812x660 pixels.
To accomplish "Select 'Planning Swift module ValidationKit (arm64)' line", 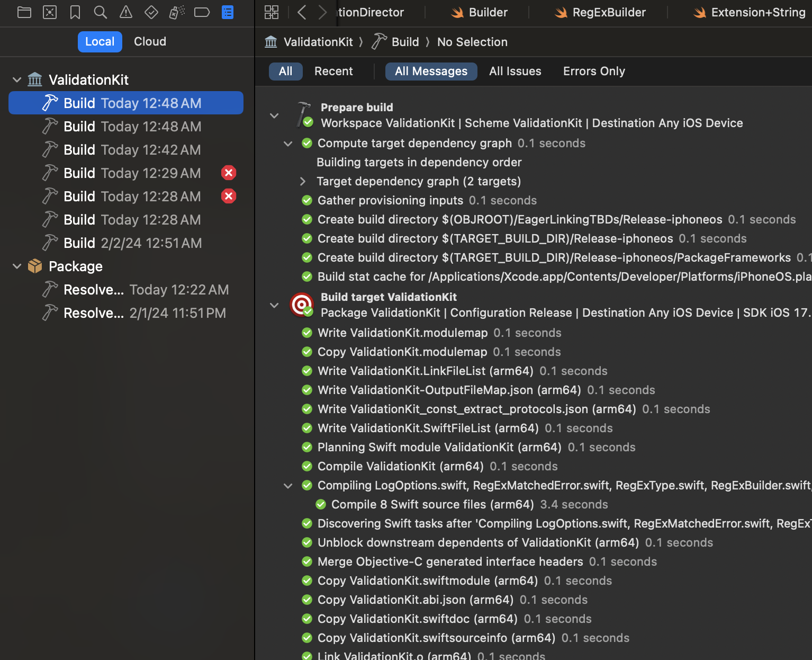I will click(439, 447).
